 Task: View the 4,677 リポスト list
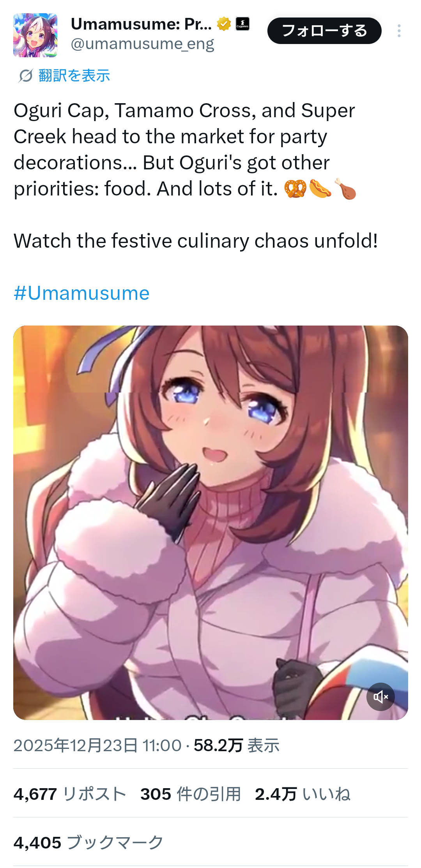(70, 794)
